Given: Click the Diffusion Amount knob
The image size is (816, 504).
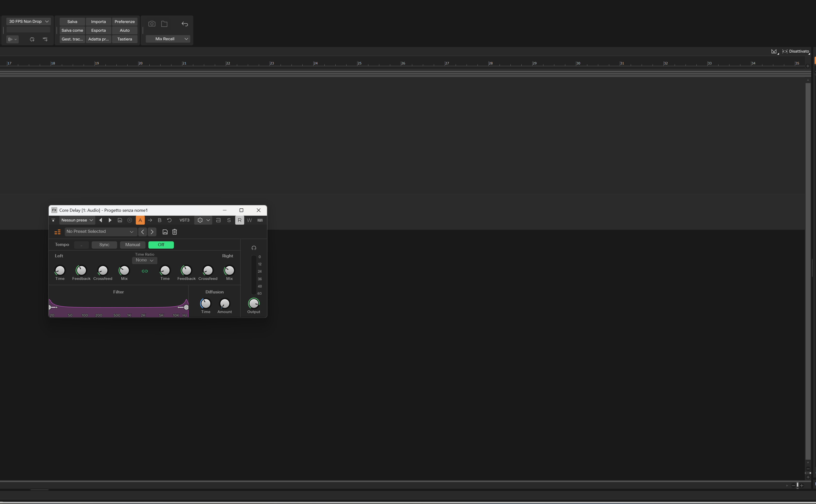Looking at the screenshot, I should coord(225,304).
